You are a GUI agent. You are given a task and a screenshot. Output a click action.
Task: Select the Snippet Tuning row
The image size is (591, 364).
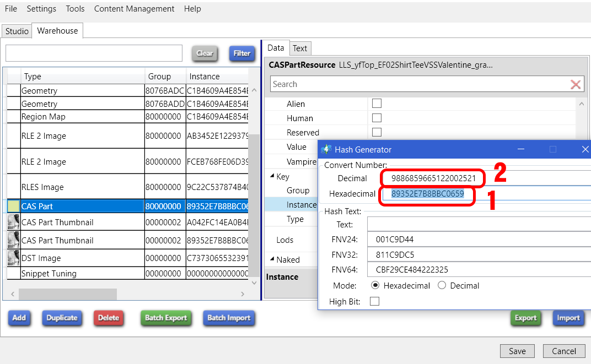(128, 274)
